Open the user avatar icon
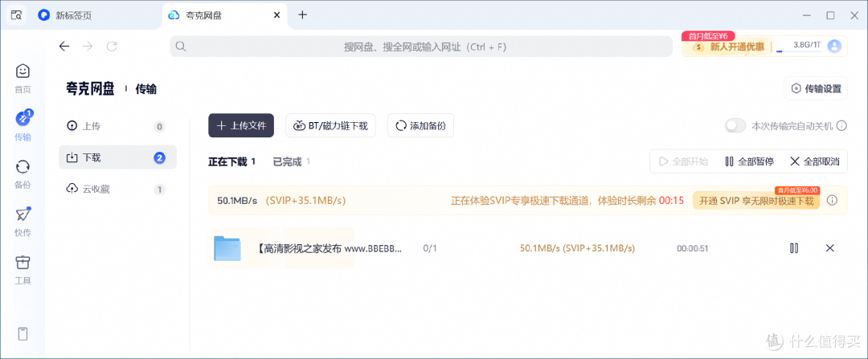Image resolution: width=868 pixels, height=359 pixels. (x=834, y=46)
